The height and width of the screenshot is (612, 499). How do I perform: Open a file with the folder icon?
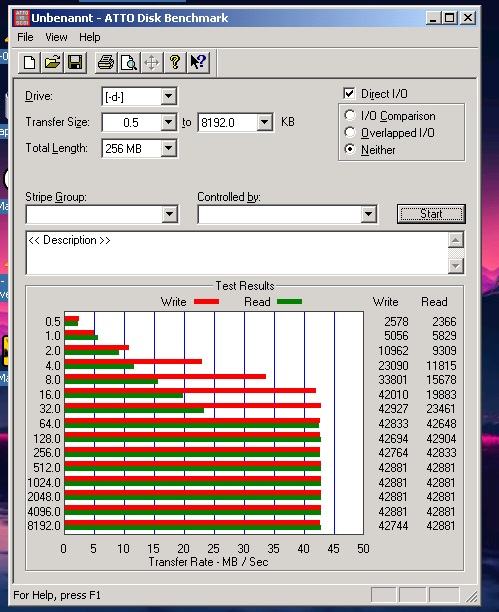[x=52, y=62]
